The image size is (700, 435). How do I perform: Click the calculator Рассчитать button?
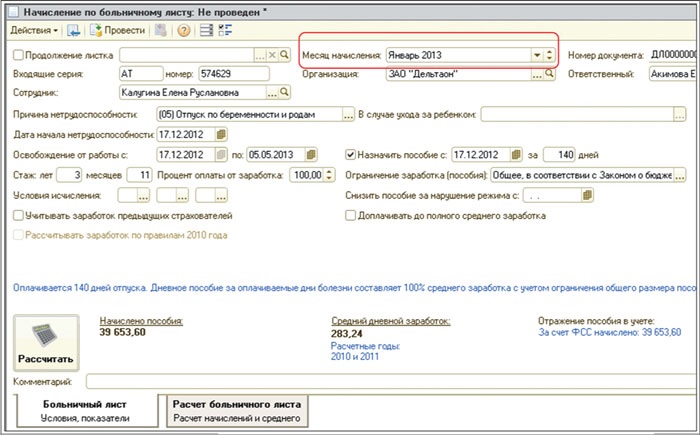(x=45, y=343)
